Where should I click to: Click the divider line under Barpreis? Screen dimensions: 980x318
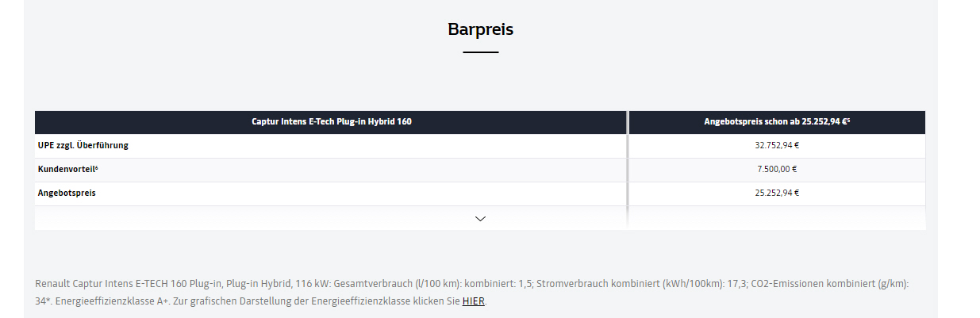pyautogui.click(x=480, y=52)
